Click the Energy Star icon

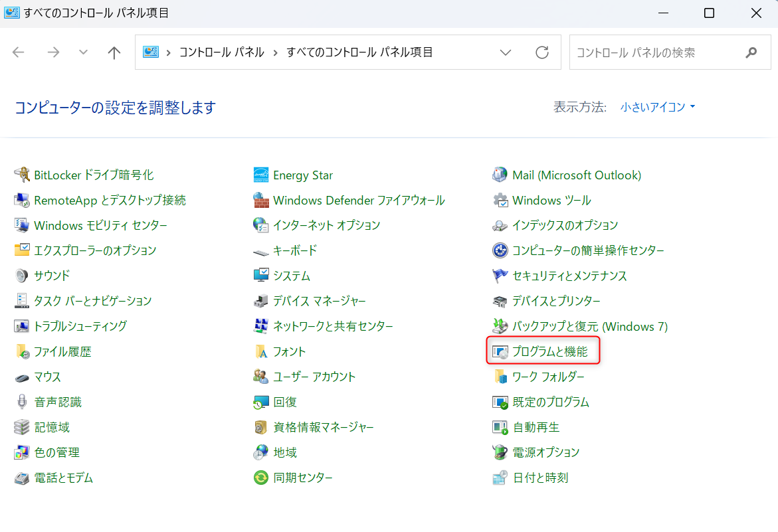(x=261, y=175)
